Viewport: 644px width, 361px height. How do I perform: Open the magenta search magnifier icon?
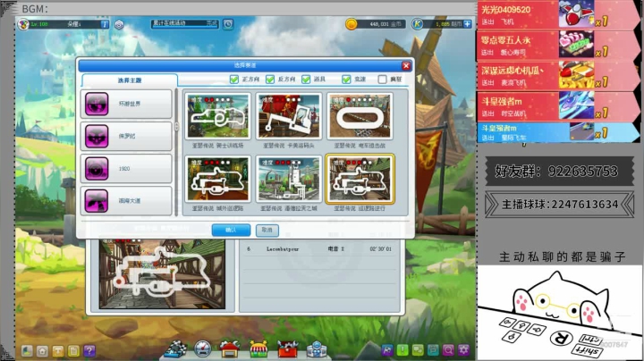[448, 350]
